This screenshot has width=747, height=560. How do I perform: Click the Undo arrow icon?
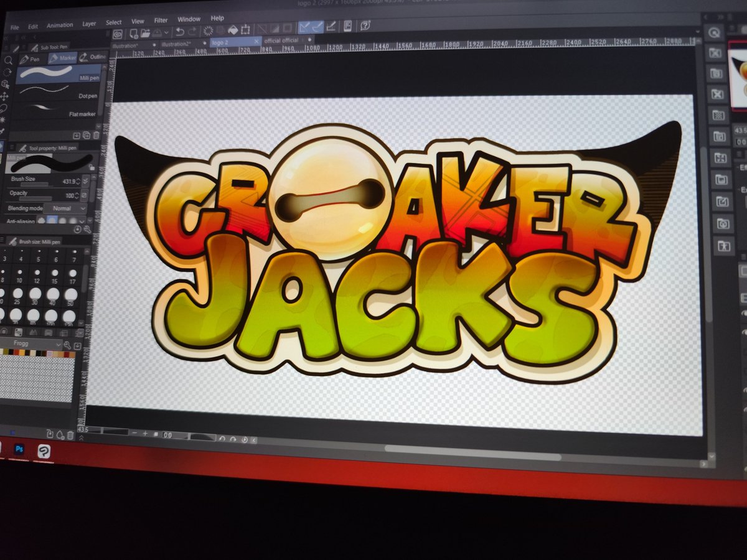(x=179, y=32)
